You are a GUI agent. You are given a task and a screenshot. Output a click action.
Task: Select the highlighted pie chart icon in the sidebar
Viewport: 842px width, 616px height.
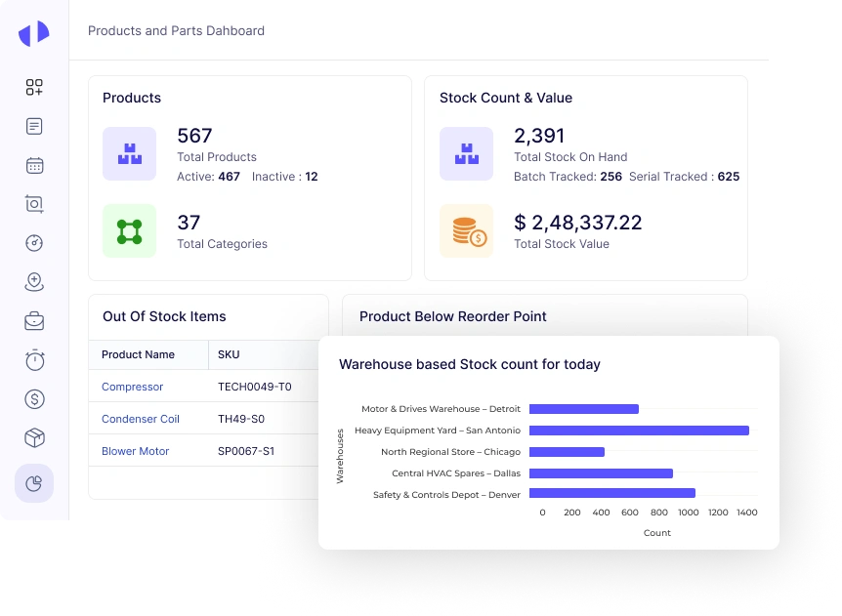tap(34, 482)
